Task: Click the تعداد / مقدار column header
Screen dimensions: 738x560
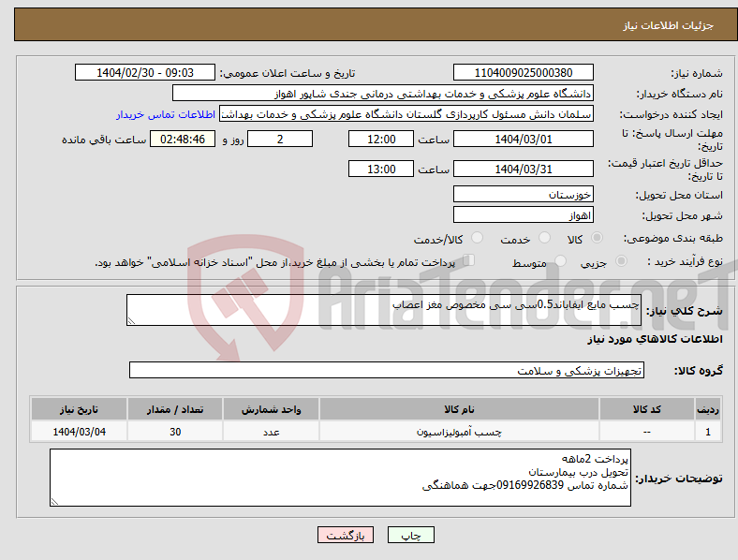Action: [175, 409]
